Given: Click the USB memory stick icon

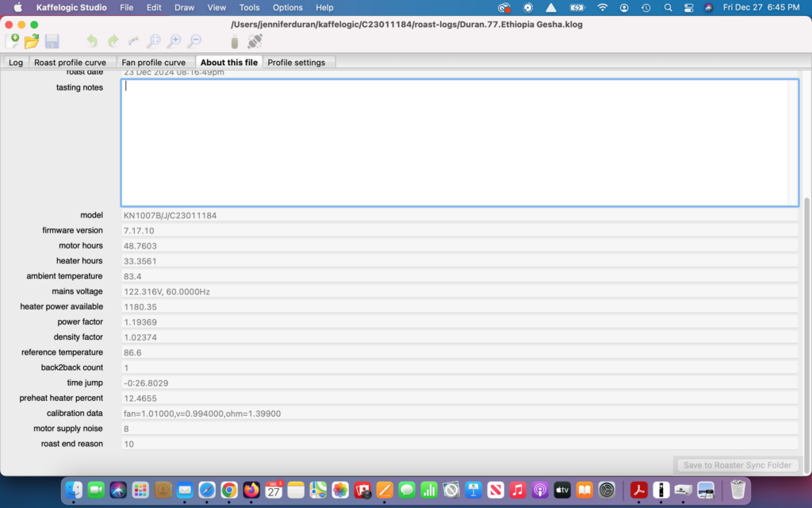Looking at the screenshot, I should click(x=235, y=41).
